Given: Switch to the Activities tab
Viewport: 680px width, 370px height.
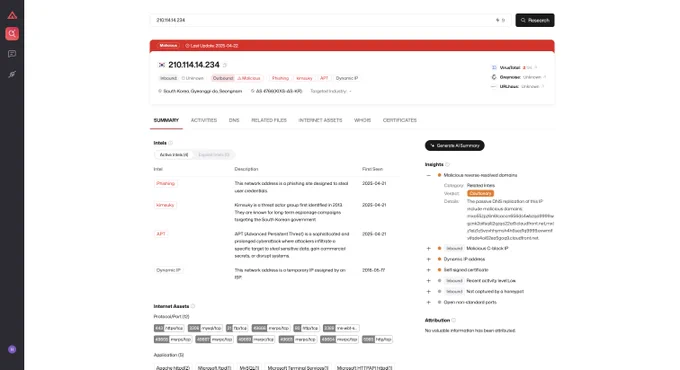Looking at the screenshot, I should (x=204, y=120).
